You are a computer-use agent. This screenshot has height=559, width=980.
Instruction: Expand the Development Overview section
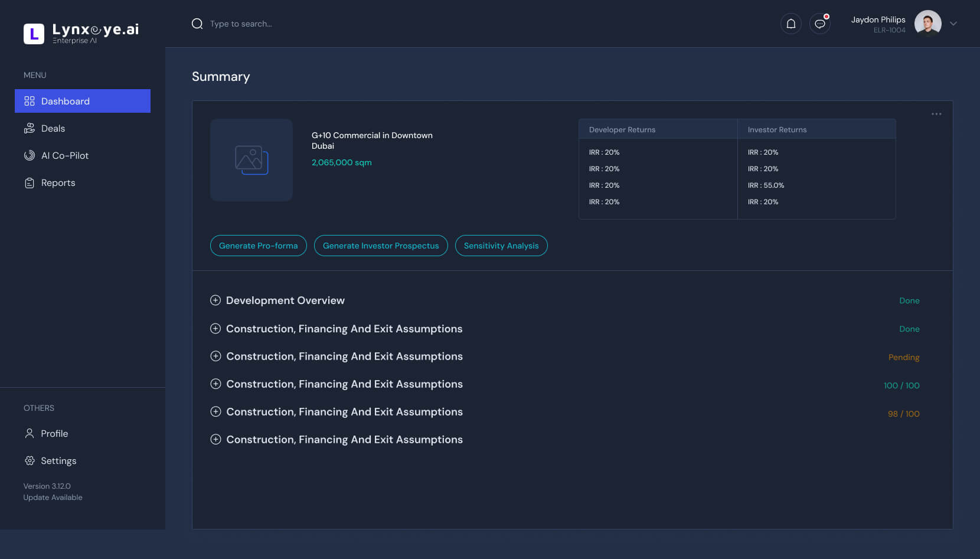pyautogui.click(x=215, y=300)
